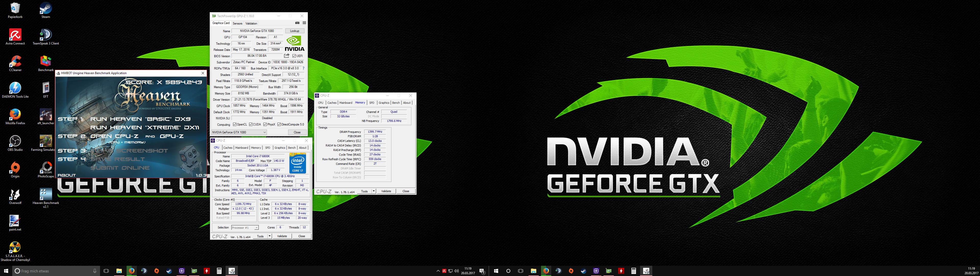Select PhotoScape desktop icon
Viewport: 980px width, 276px height.
46,170
